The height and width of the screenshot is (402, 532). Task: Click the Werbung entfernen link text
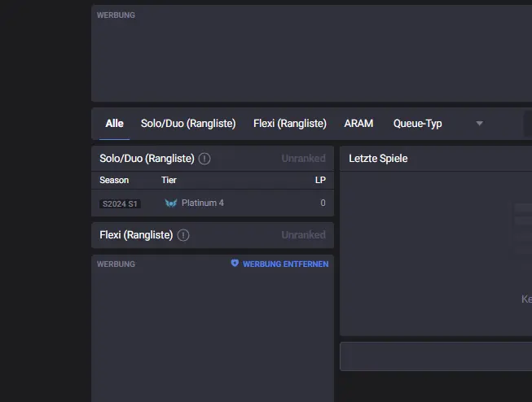pos(285,264)
